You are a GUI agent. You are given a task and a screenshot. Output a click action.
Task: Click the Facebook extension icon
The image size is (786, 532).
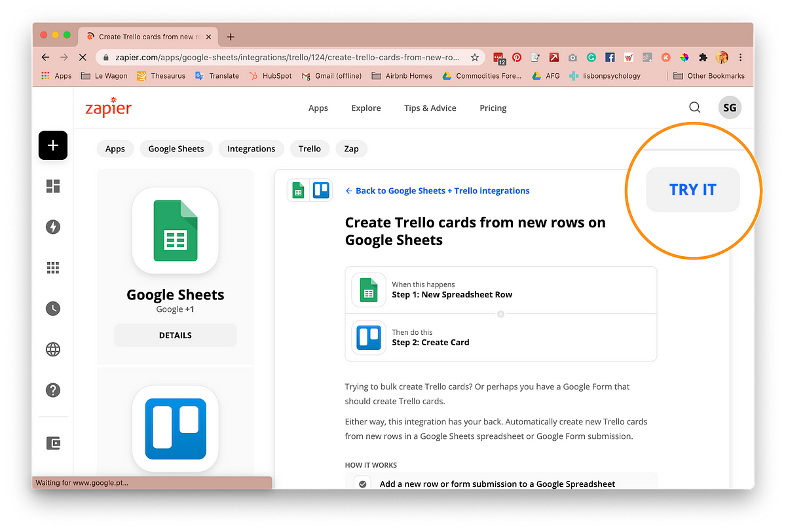610,57
